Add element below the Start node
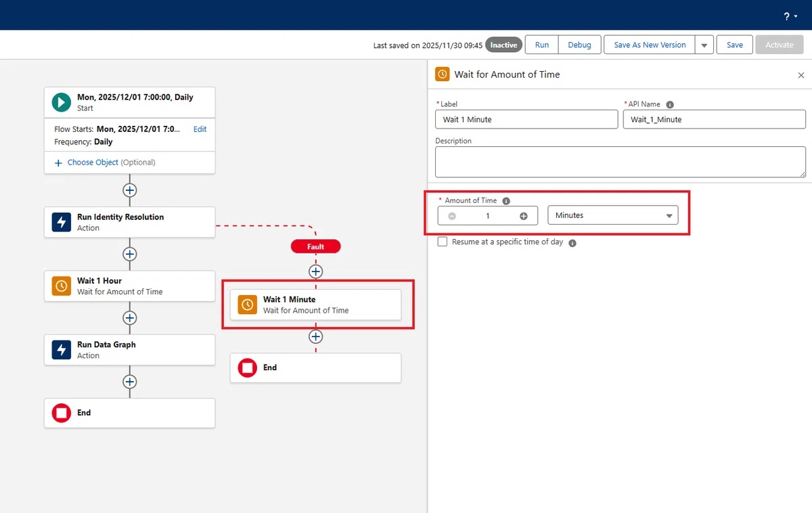812x513 pixels. (x=130, y=190)
